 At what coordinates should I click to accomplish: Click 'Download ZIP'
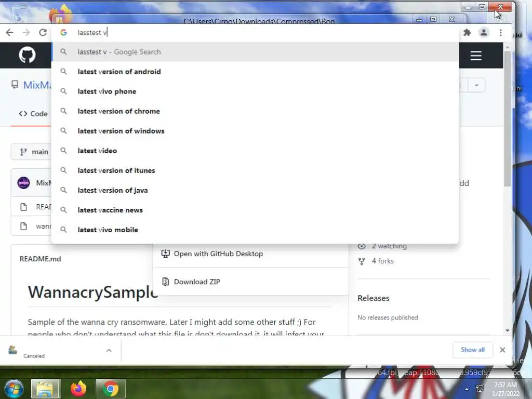click(197, 282)
